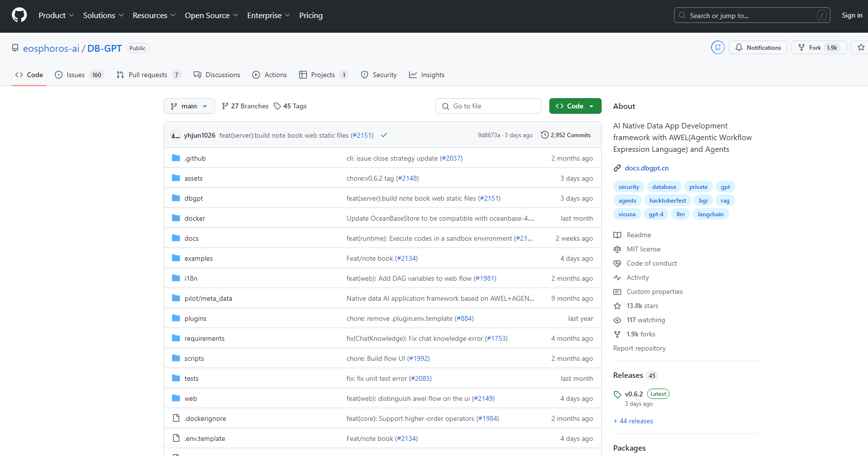This screenshot has height=456, width=868.
Task: Open the .github folder
Action: coord(195,158)
